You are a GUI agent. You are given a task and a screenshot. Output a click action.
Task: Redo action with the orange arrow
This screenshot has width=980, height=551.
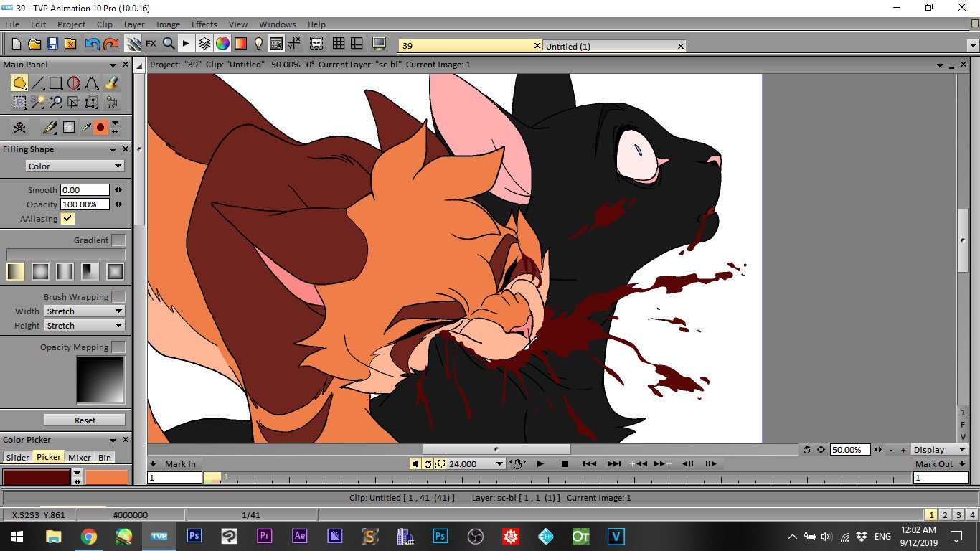(110, 44)
